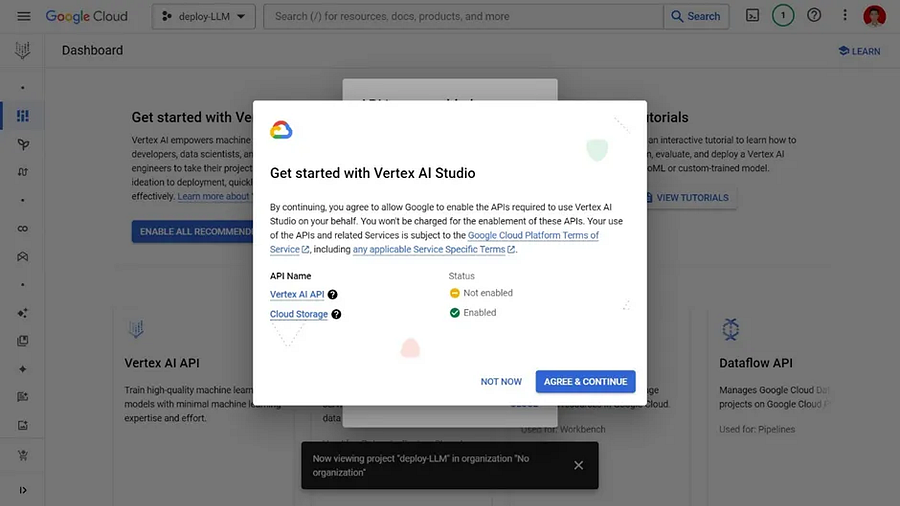
Task: Click help icon next to Vertex AI API
Action: pyautogui.click(x=332, y=294)
